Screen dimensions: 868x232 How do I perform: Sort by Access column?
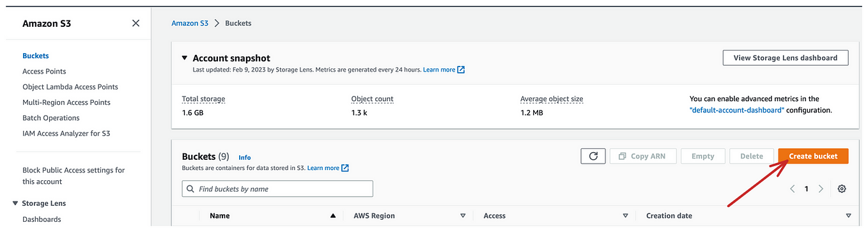626,216
